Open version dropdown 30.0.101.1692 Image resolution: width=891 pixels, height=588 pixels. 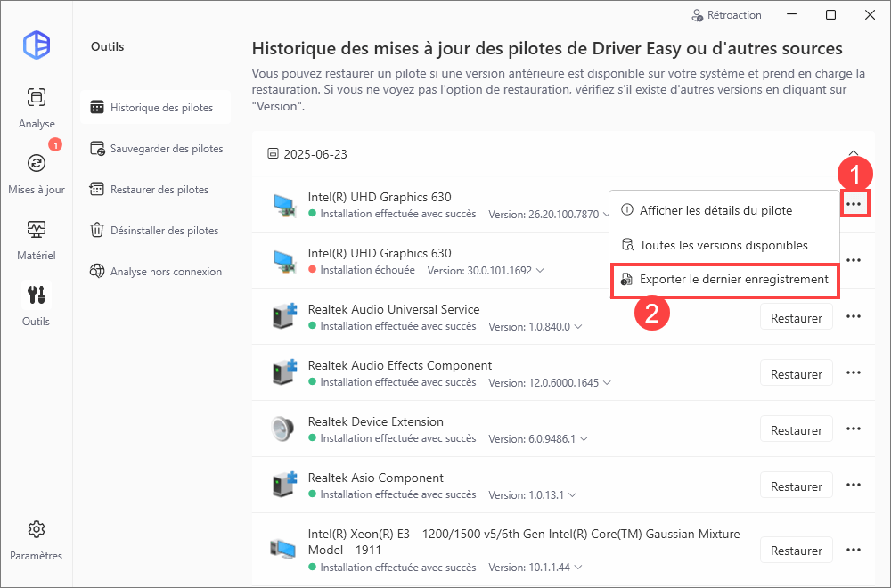540,271
